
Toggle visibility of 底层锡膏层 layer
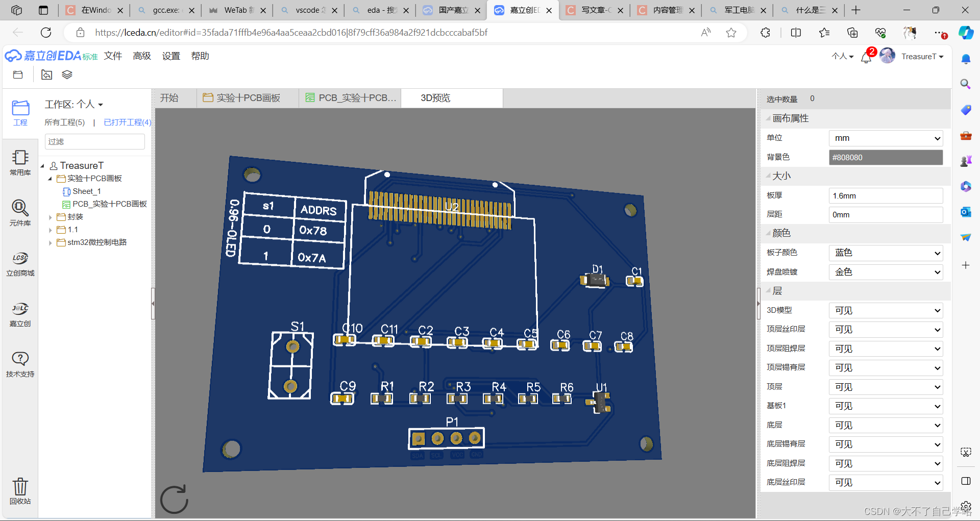point(886,444)
